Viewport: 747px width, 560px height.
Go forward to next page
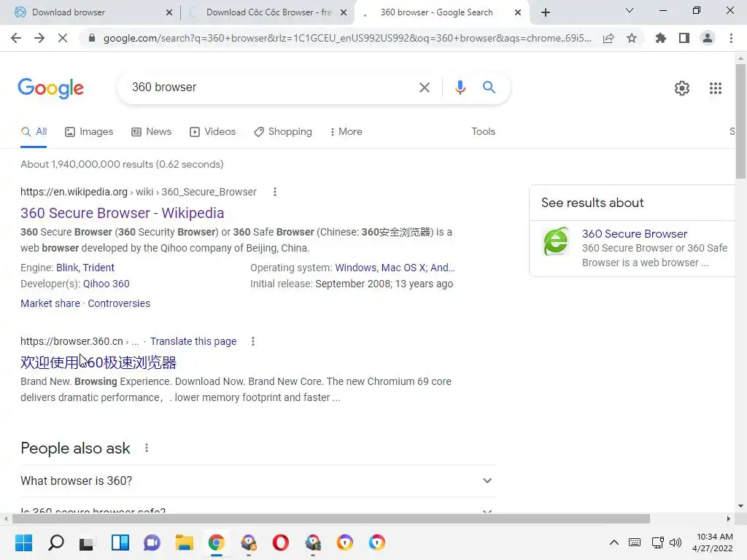39,38
